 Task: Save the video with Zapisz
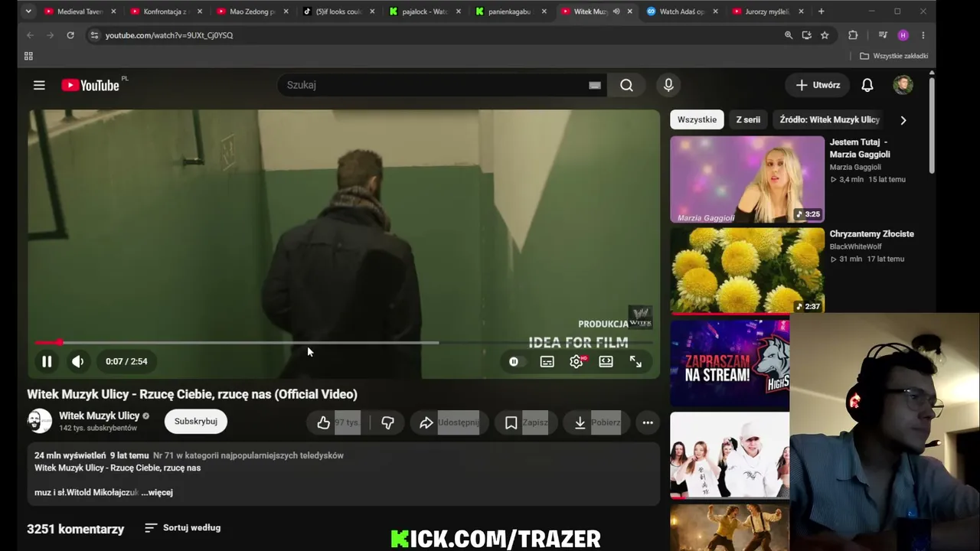click(526, 422)
